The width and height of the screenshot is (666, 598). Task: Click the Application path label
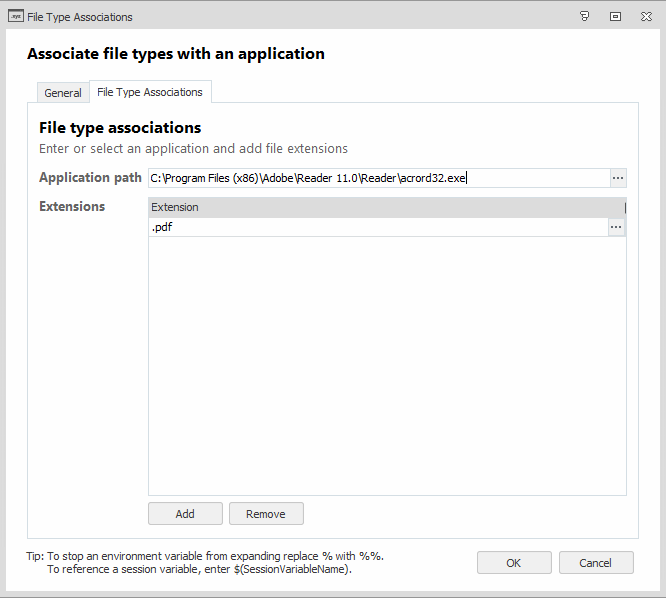point(90,178)
